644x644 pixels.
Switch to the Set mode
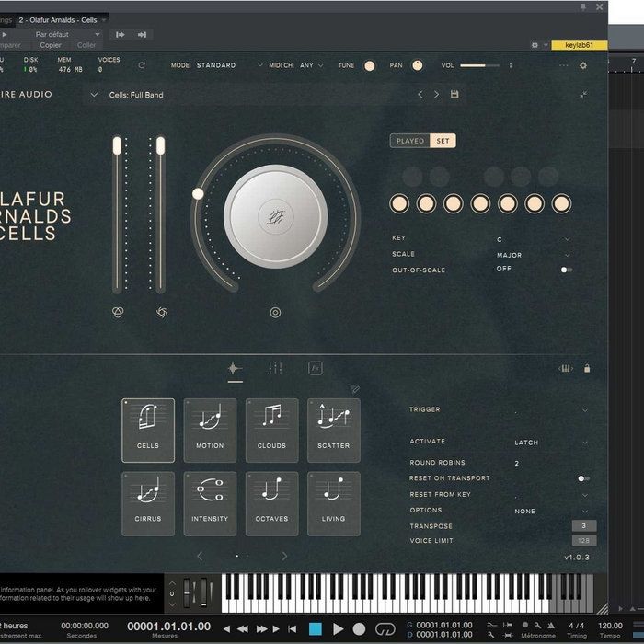tap(443, 141)
